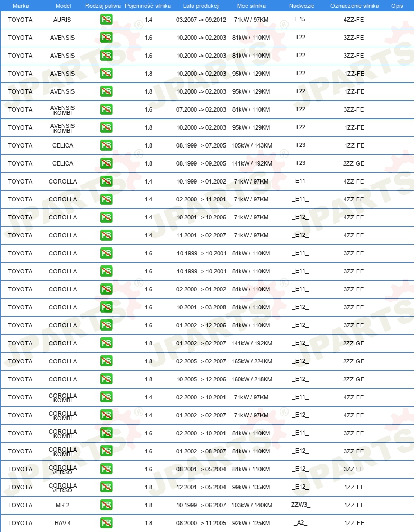The image size is (414, 532).
Task: Select the fuel icon in the RAV 4 row
Action: point(106,523)
